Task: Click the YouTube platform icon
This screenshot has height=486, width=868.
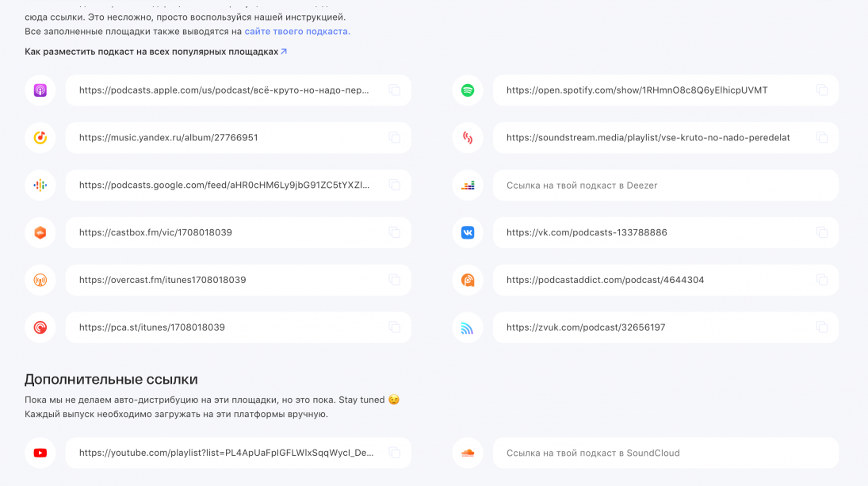Action: 40,453
